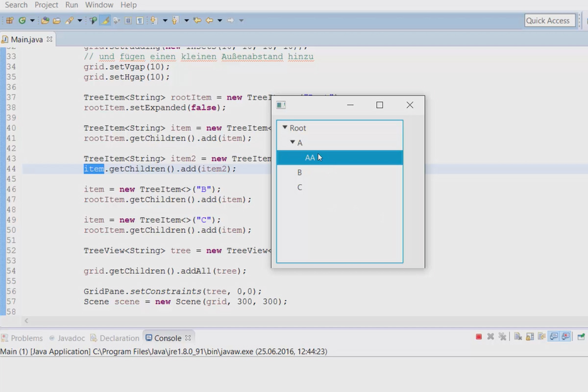Select tree item B in the window

[x=299, y=172]
